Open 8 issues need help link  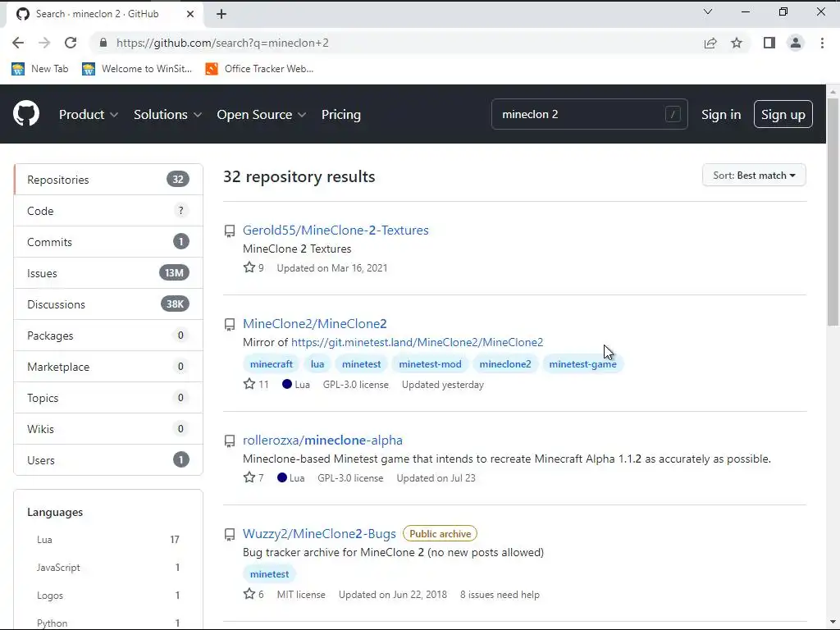(x=500, y=594)
